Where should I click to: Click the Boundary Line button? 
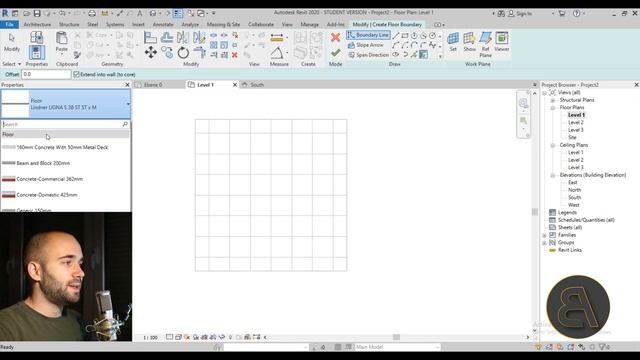pos(368,35)
